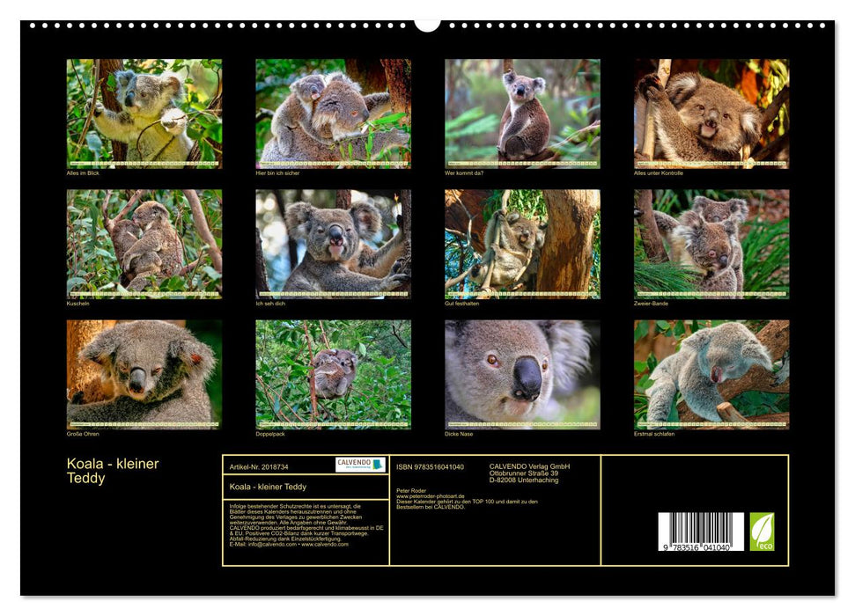Screen dimensions: 855x616
Task: Visit www.peterroder-photoart.de photographer link
Action: coord(428,495)
